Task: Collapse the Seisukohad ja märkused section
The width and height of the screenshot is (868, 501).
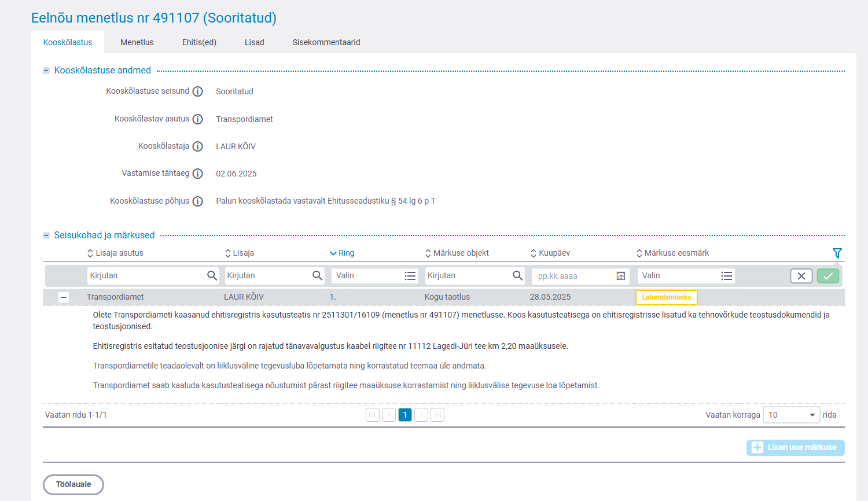Action: click(x=46, y=235)
